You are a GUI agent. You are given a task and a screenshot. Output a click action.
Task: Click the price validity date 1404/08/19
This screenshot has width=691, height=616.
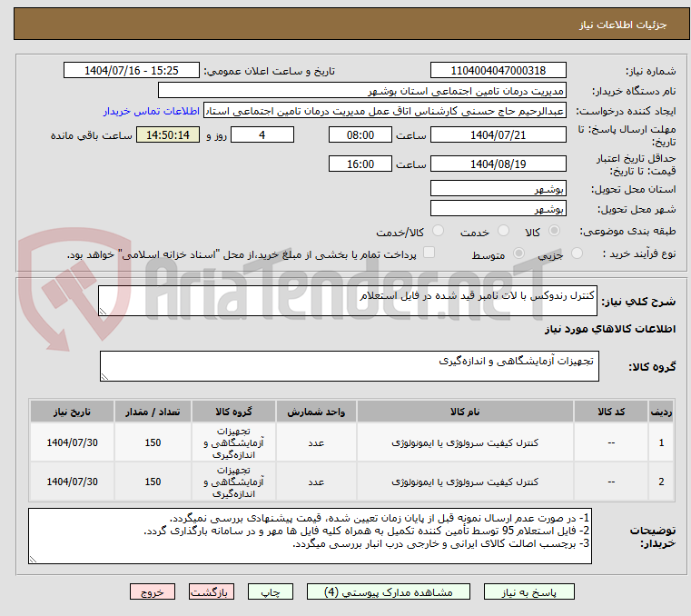498,164
